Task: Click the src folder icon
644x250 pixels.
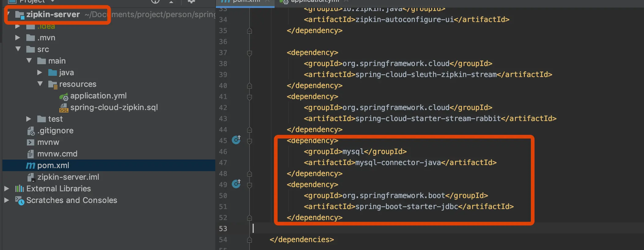Action: (x=31, y=49)
